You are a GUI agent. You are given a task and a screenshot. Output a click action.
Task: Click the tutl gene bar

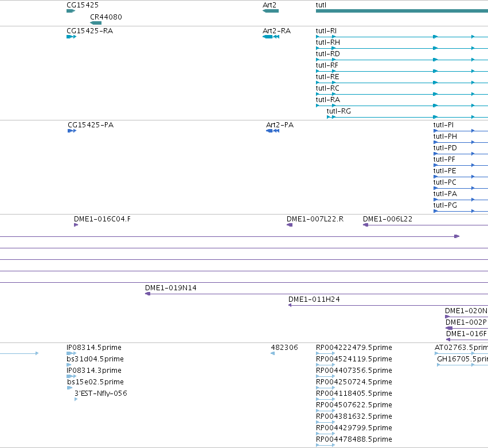tap(402, 11)
